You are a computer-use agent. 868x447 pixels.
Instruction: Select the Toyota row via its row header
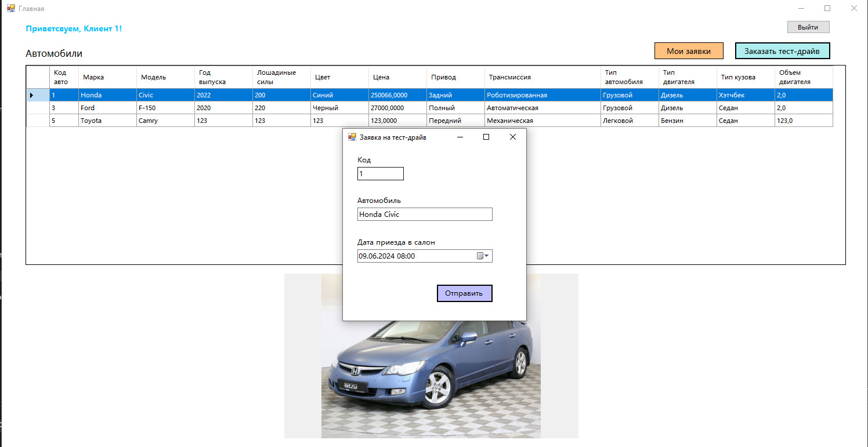(x=38, y=121)
